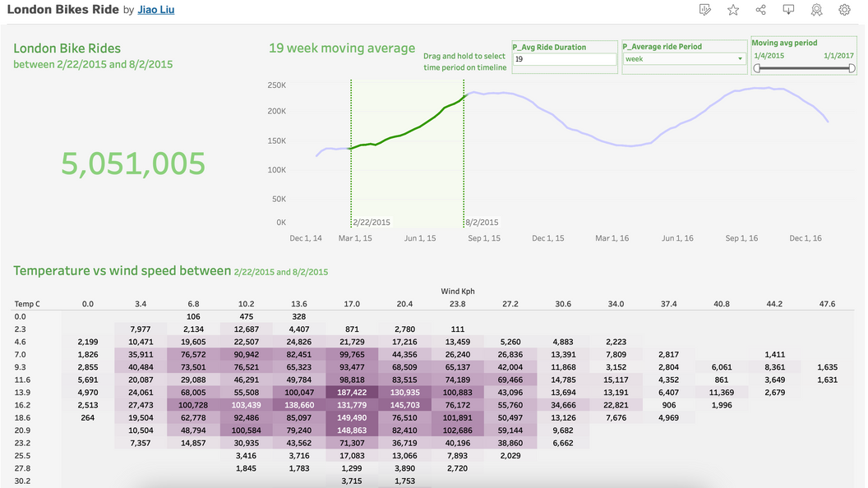Click the cell showing 2,029 in row 25.5

tap(510, 456)
